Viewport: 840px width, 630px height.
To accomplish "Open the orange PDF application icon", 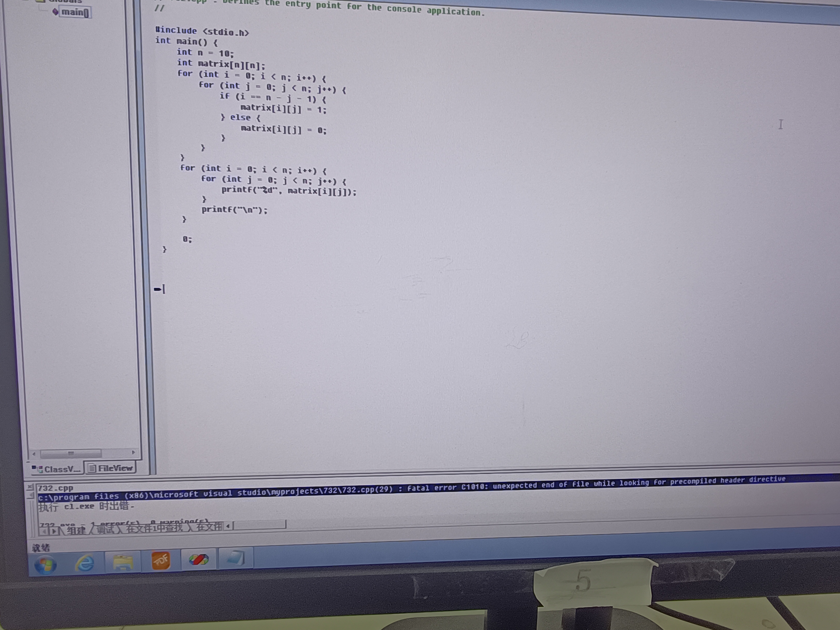I will coord(161,561).
